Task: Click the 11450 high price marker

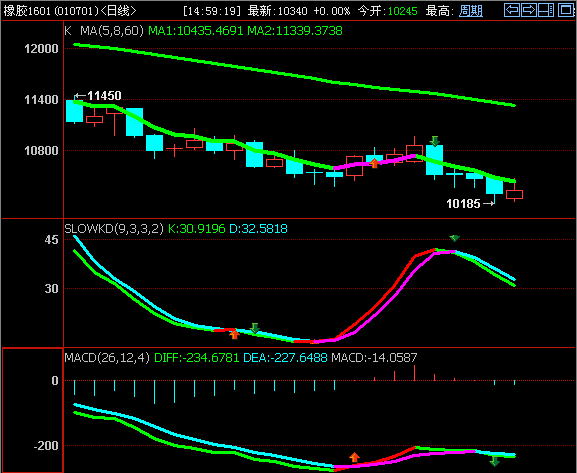Action: pos(105,96)
